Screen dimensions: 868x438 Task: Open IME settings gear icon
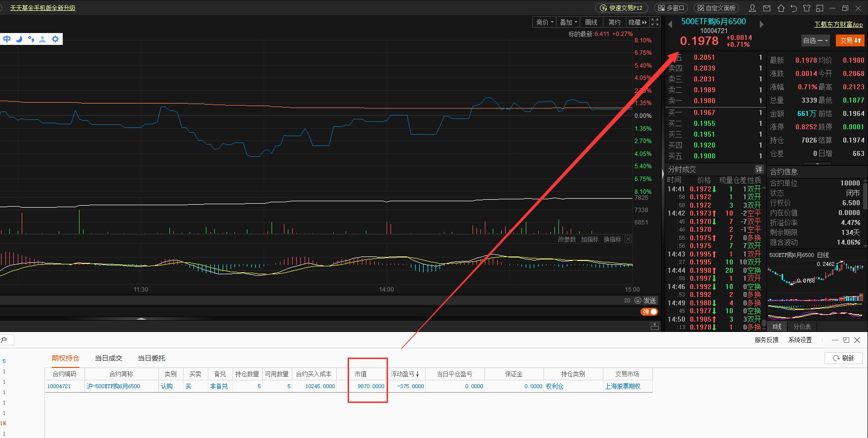pyautogui.click(x=55, y=39)
